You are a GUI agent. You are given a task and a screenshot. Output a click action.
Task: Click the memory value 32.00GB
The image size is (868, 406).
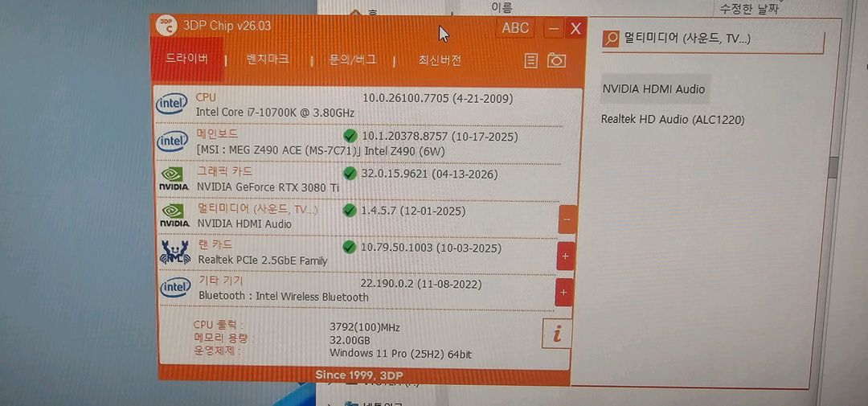pos(350,340)
